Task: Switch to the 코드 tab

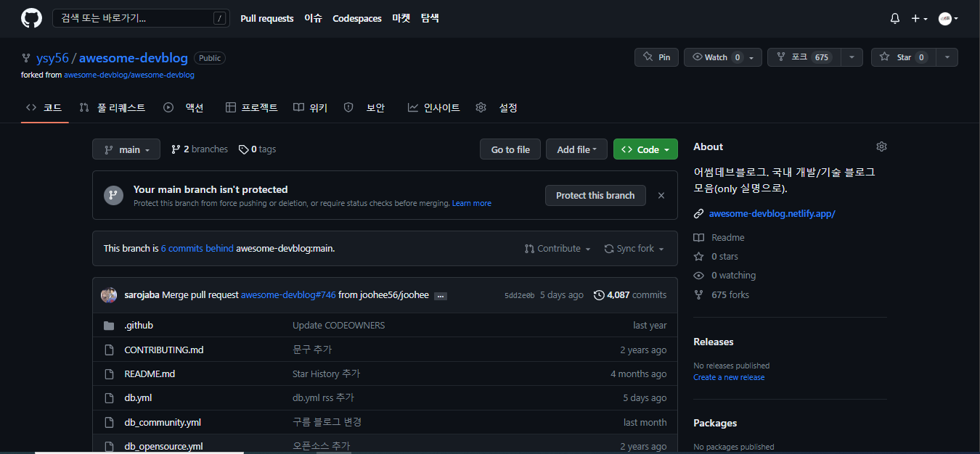Action: (44, 107)
